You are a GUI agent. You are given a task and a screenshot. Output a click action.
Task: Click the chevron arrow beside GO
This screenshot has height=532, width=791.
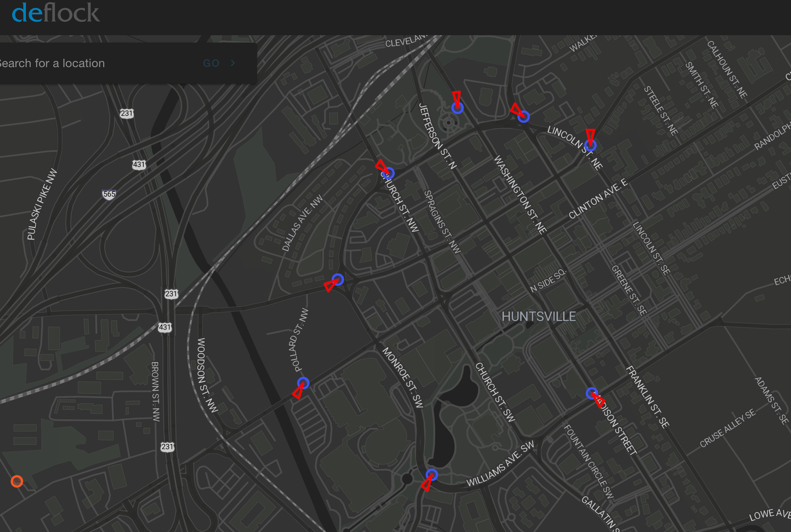[233, 63]
